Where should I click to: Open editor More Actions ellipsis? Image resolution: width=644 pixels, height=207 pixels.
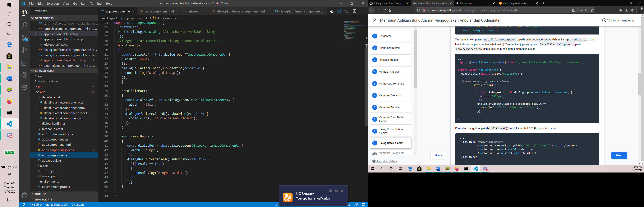coord(362,11)
